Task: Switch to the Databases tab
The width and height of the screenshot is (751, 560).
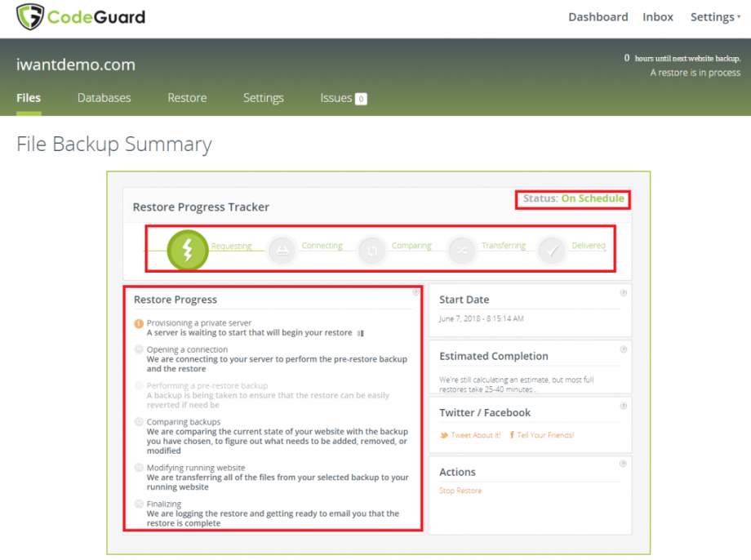Action: point(104,97)
